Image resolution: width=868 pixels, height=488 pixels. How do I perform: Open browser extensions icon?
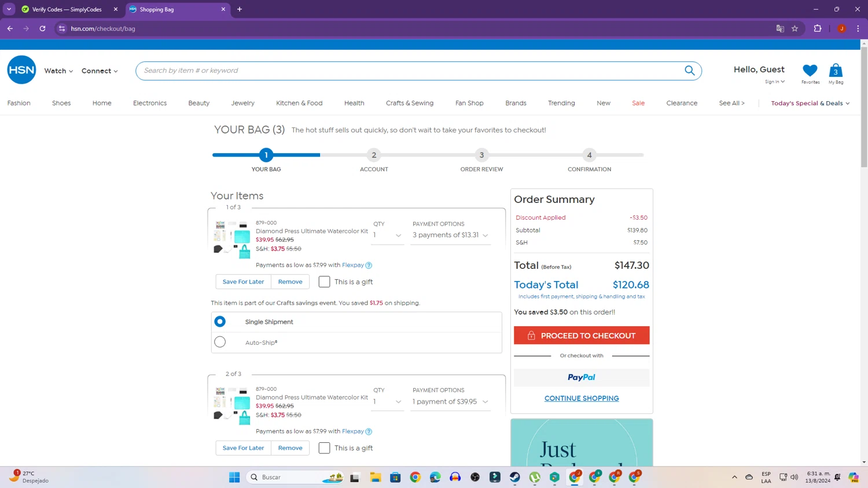click(x=817, y=28)
